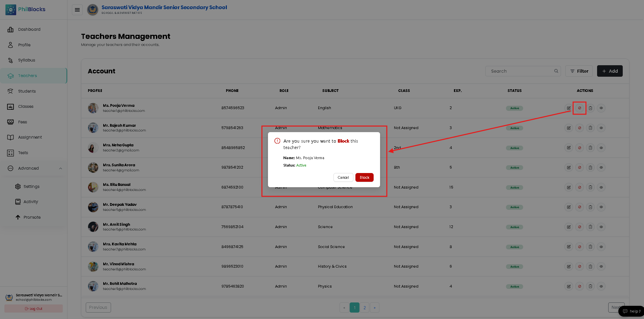Viewport: 644px width, 319px height.
Task: View Mrs. Neha Gupta eye icon
Action: pos(601,148)
